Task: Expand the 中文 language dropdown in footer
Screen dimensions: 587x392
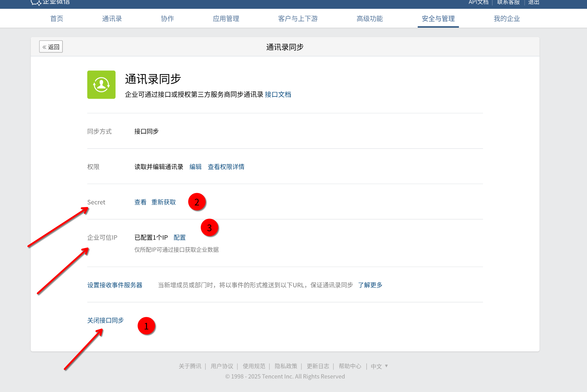Action: click(379, 366)
